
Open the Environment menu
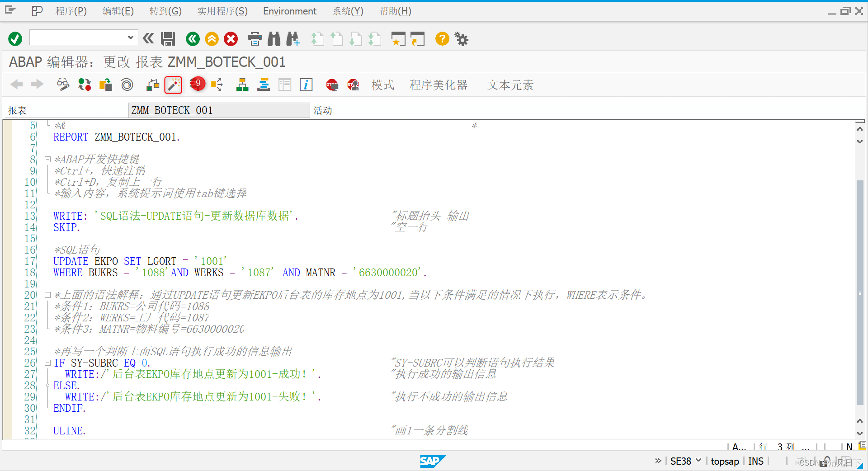click(x=289, y=11)
